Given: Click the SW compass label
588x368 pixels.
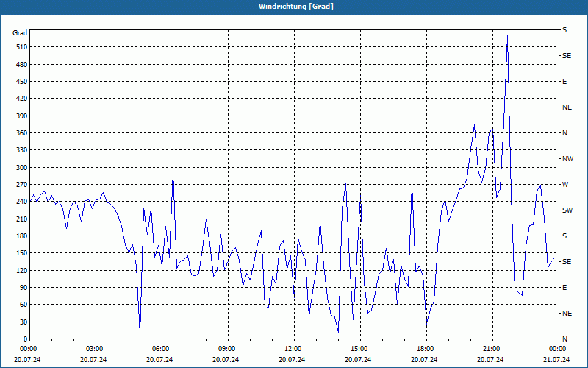Looking at the screenshot, I should pos(567,210).
